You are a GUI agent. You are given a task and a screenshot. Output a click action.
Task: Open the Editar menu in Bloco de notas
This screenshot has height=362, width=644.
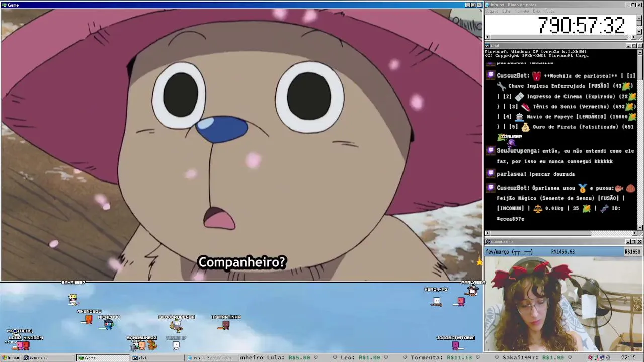[507, 11]
